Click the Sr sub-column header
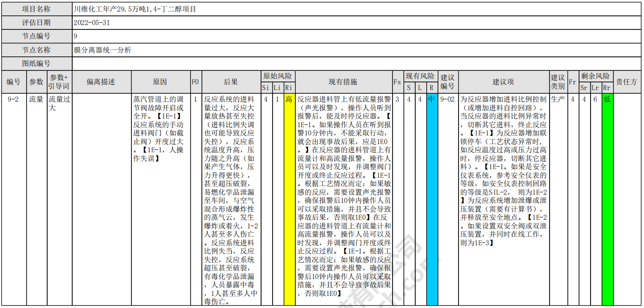644x308 pixels. (x=584, y=88)
